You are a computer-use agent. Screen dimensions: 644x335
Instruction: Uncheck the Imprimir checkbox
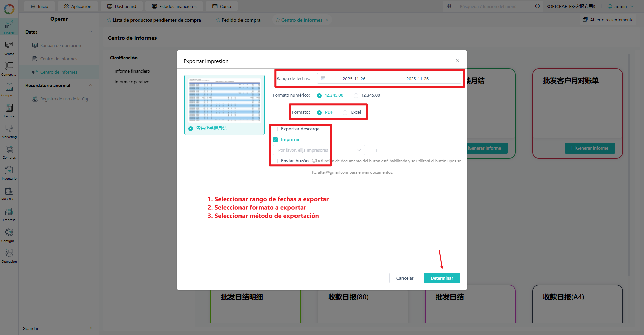tap(275, 140)
